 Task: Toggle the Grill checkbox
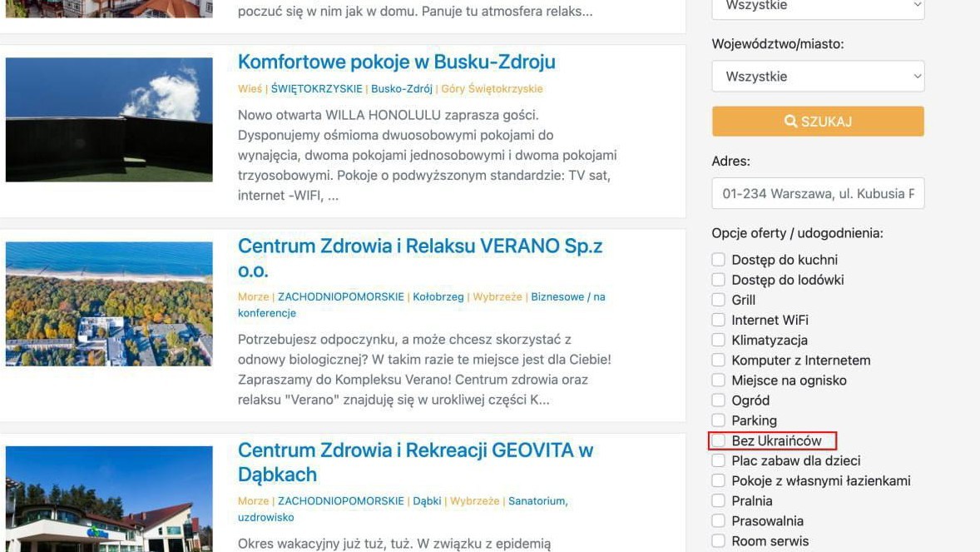point(719,300)
